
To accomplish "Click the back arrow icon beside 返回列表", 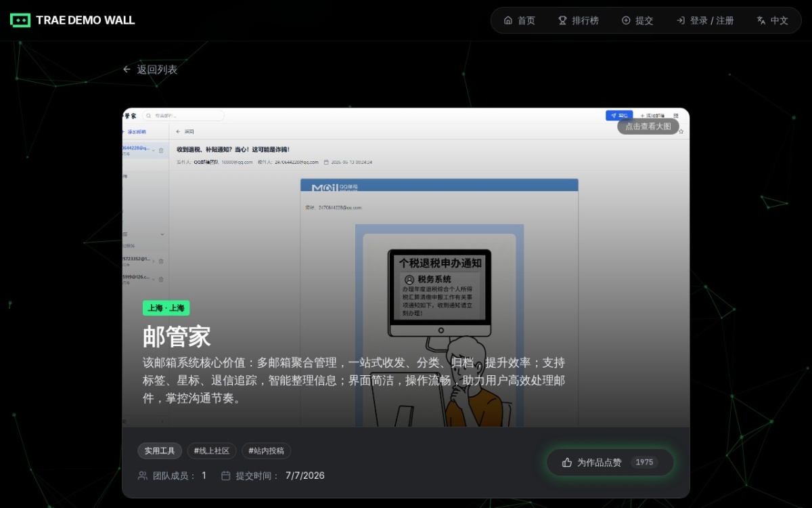I will [127, 69].
